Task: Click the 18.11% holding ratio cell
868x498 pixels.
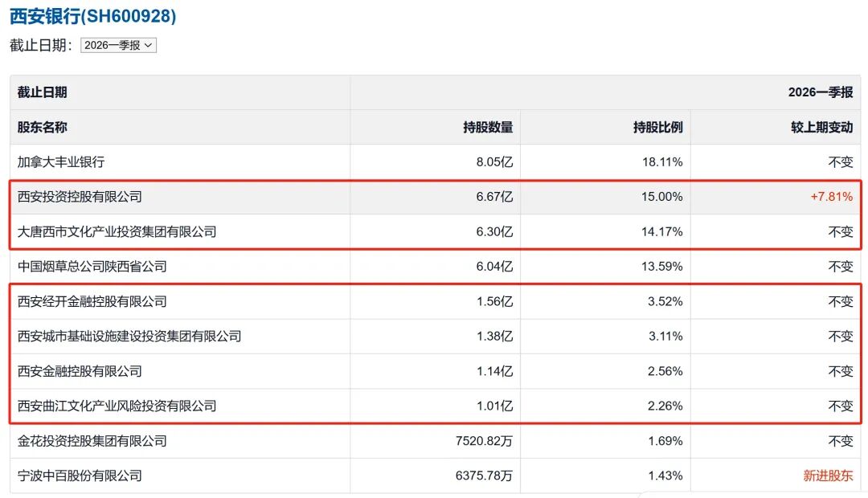Action: pos(662,162)
